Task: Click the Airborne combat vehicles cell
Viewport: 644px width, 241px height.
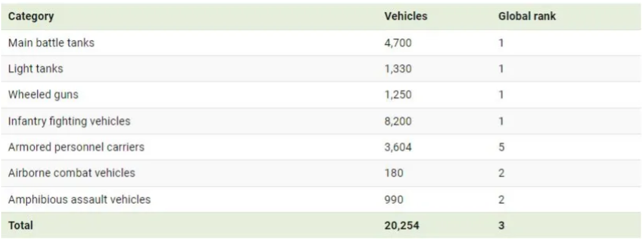Action: click(71, 173)
